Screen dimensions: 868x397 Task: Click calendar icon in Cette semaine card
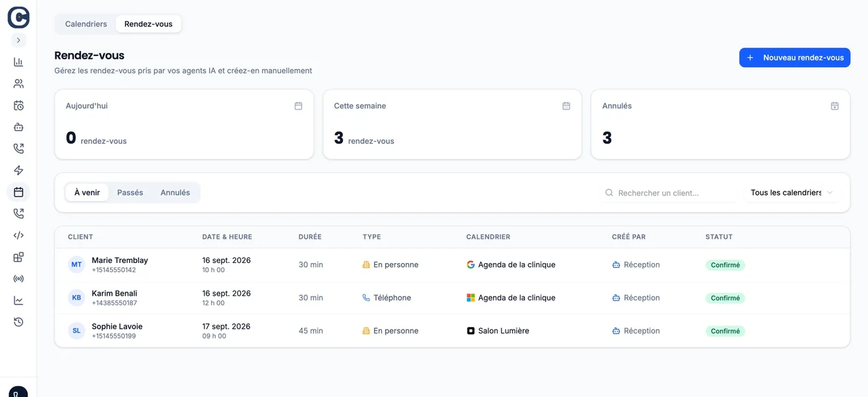(x=566, y=106)
